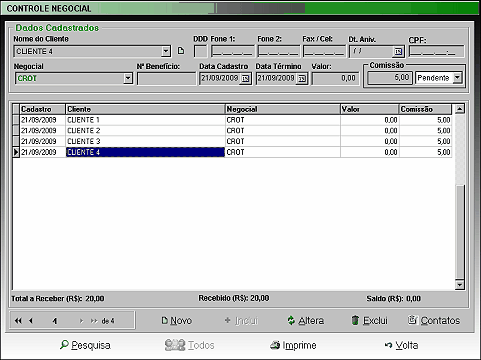Click the CPF input field

(x=436, y=52)
